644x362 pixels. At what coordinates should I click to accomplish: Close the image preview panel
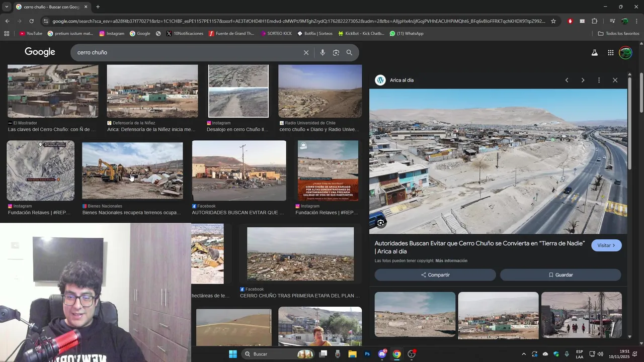click(615, 80)
